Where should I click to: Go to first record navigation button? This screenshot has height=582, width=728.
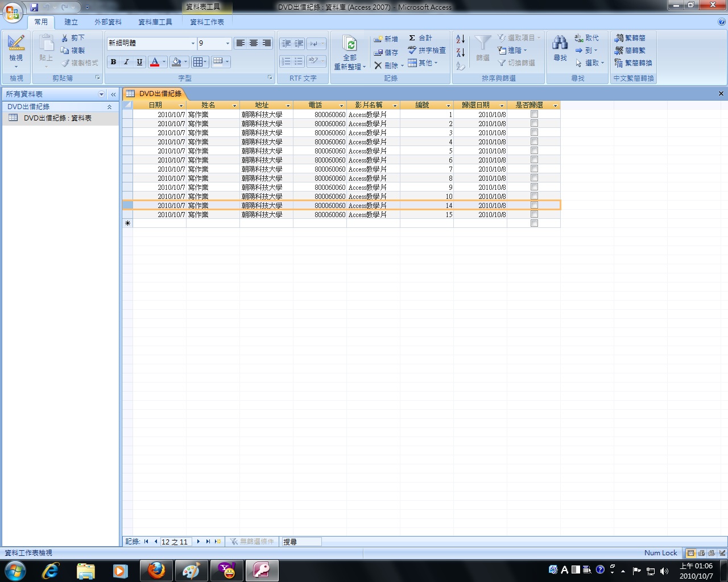tap(146, 542)
